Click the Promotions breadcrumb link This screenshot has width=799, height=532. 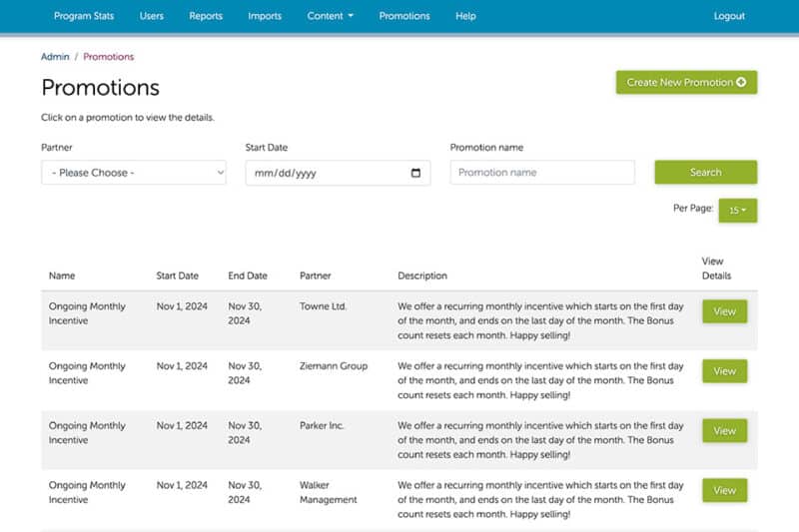109,57
